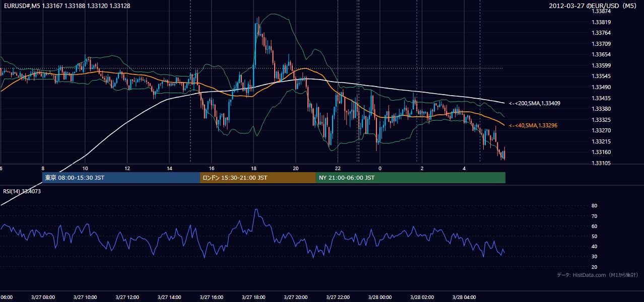This screenshot has height=302, width=644.
Task: Click hour marker 20 under the price chart
Action: pos(296,168)
